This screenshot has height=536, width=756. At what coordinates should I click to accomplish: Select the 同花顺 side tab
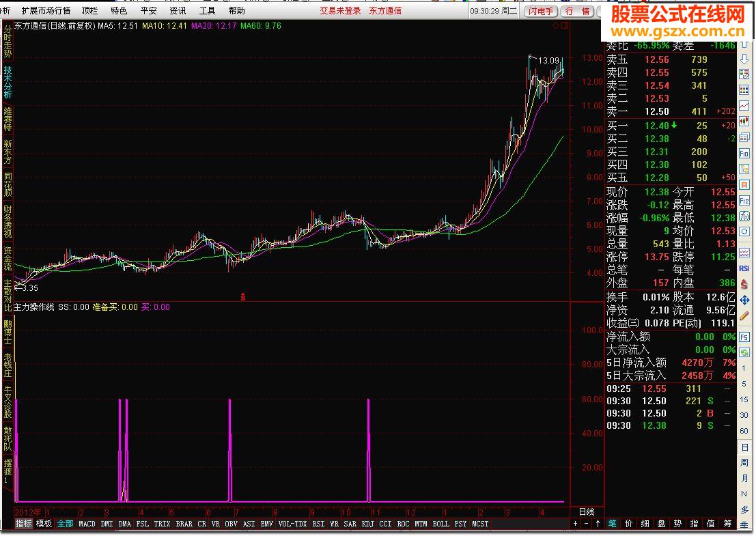click(8, 184)
